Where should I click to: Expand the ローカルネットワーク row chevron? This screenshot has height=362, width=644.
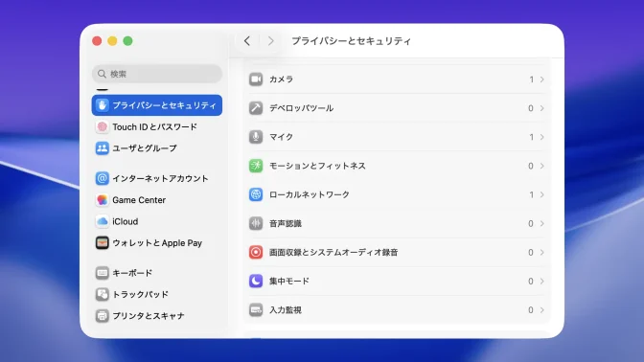[542, 194]
